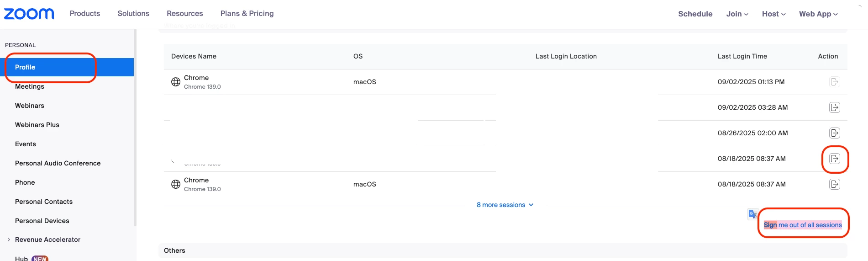Click the PERSONAL sidebar heading
Viewport: 868px width, 261px height.
20,45
